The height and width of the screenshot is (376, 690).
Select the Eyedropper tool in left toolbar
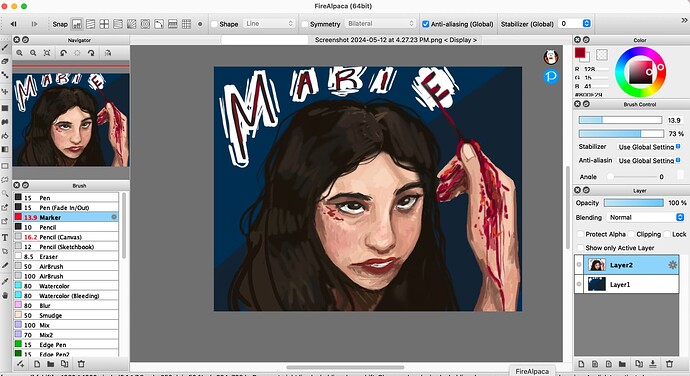tap(5, 281)
